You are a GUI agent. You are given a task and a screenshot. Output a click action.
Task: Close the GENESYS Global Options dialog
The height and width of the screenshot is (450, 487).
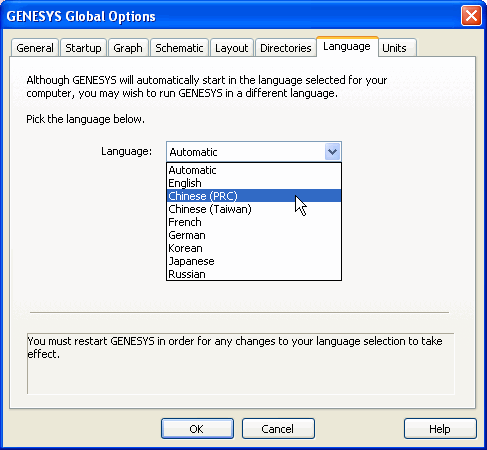(x=471, y=15)
